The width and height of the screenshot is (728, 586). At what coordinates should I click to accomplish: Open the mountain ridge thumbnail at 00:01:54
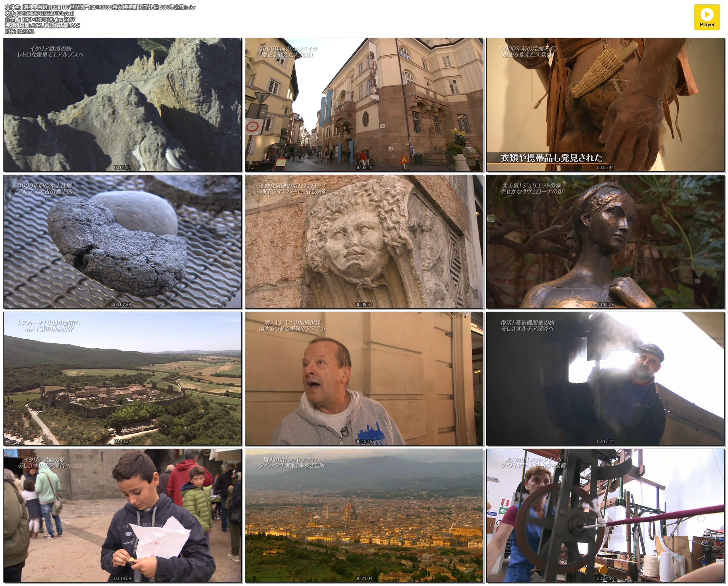123,105
